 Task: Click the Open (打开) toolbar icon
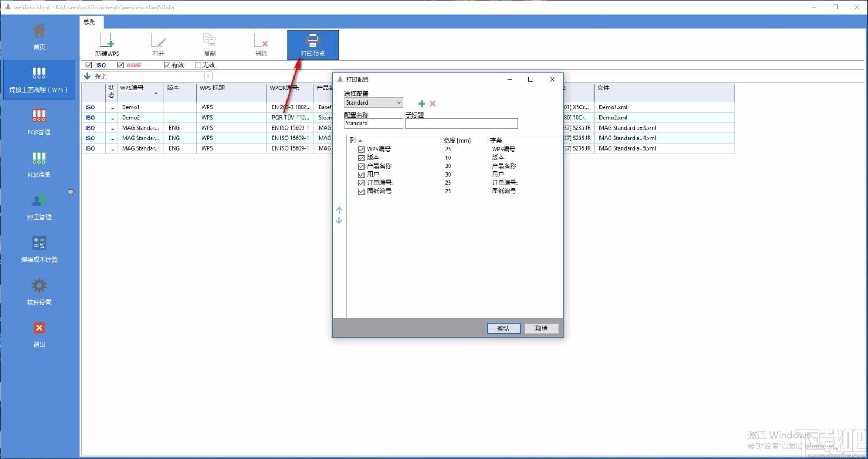158,41
